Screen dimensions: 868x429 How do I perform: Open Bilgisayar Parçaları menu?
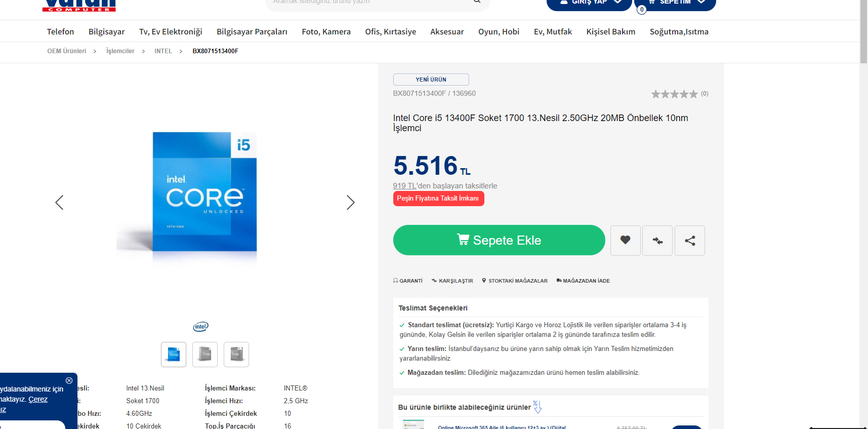click(252, 31)
